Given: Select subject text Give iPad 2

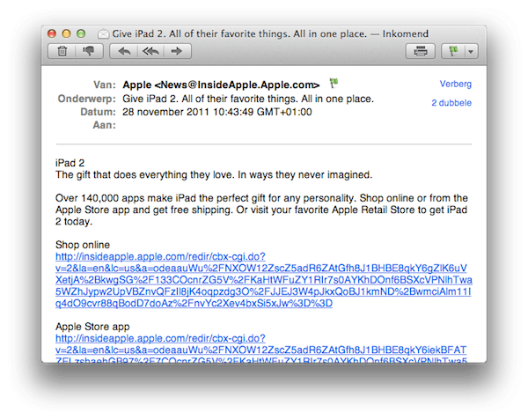Looking at the screenshot, I should tap(248, 99).
